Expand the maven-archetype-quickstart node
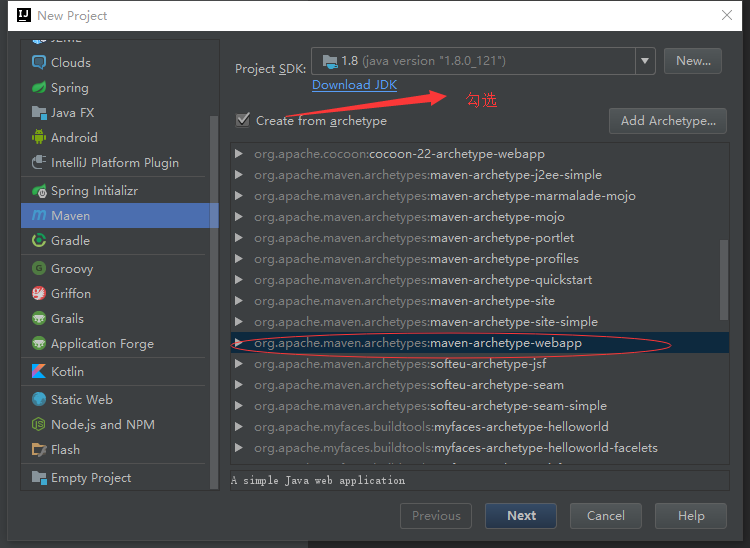Viewport: 750px width, 548px height. 239,280
